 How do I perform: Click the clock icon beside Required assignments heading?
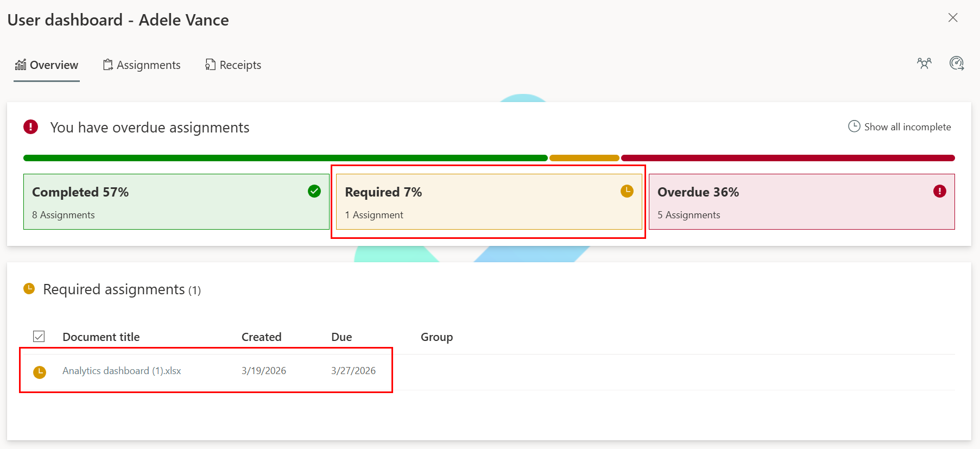pos(29,289)
